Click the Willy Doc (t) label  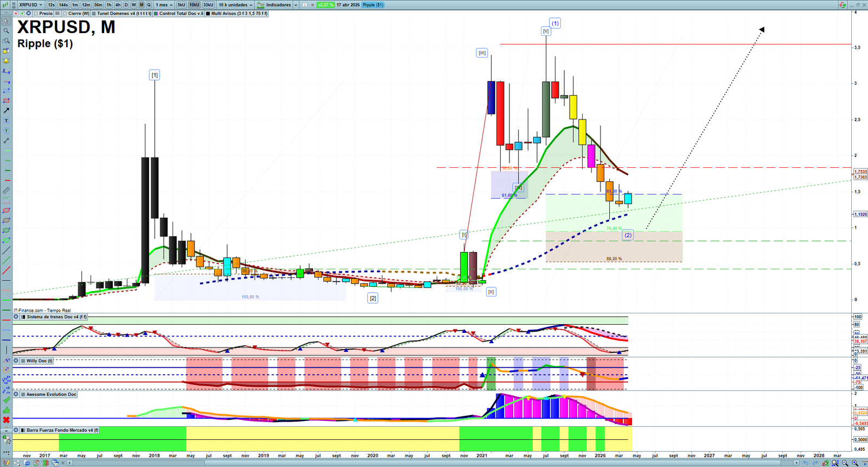pos(40,361)
